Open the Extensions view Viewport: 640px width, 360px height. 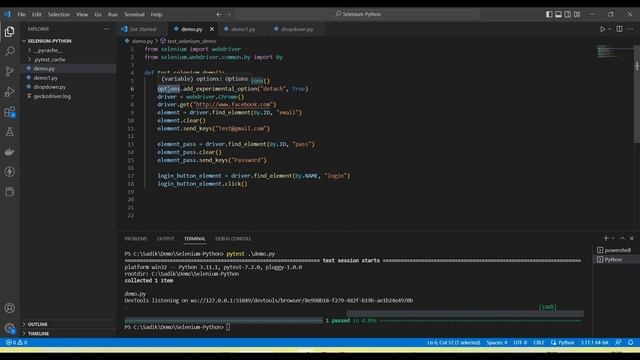[9, 111]
